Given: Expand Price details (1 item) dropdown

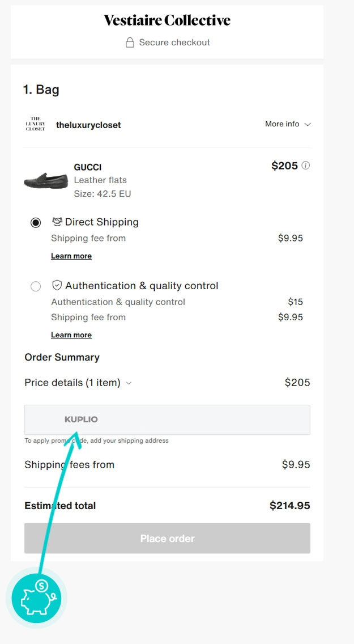Looking at the screenshot, I should pos(78,383).
